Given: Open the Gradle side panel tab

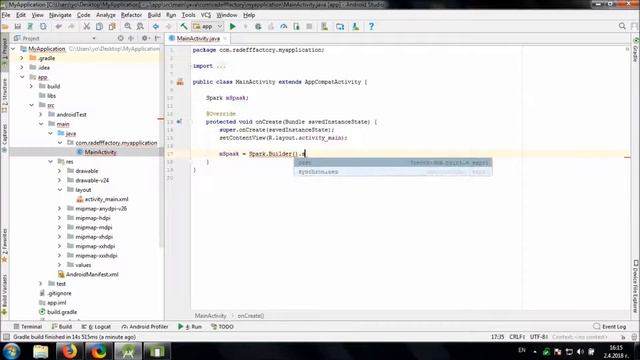Looking at the screenshot, I should [636, 50].
